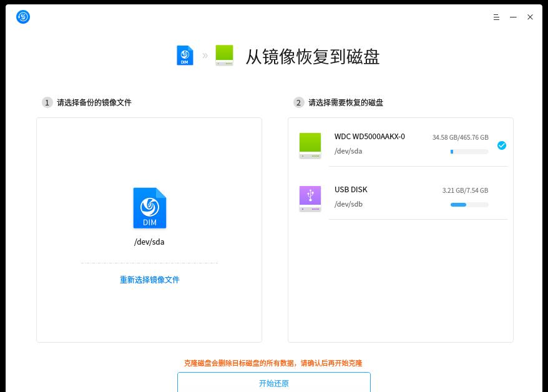The height and width of the screenshot is (392, 548).
Task: Select the large DIM image file icon
Action: (150, 208)
